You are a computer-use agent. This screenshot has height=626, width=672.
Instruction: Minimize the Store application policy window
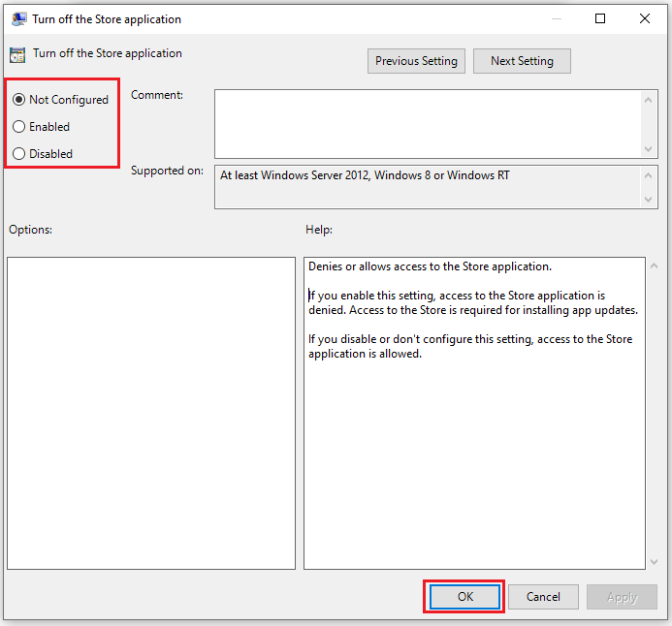pyautogui.click(x=556, y=18)
